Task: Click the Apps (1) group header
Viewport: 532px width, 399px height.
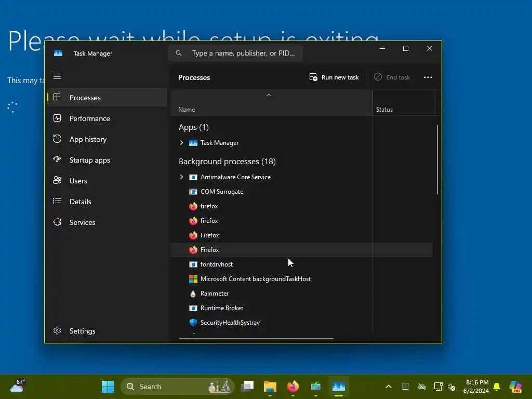Action: (x=194, y=127)
